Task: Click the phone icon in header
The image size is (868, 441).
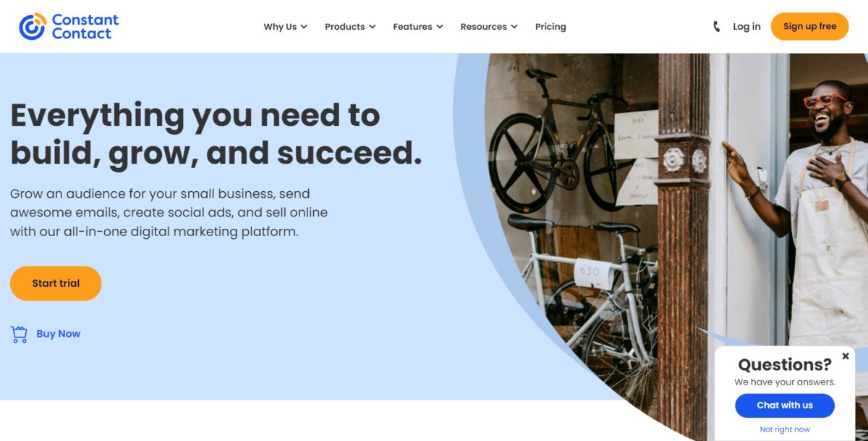Action: pyautogui.click(x=717, y=27)
